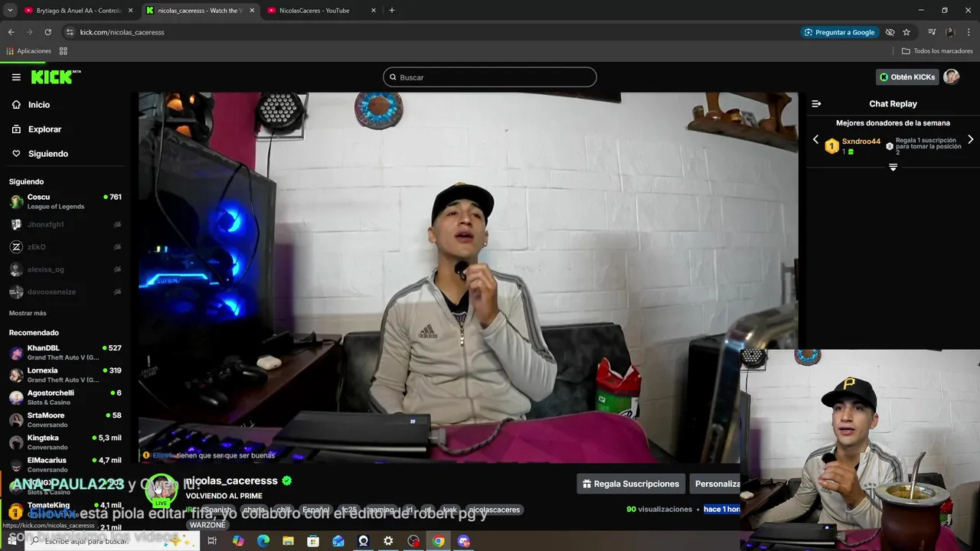980x551 pixels.
Task: Open Sxndroo44 donor profile
Action: pyautogui.click(x=861, y=142)
